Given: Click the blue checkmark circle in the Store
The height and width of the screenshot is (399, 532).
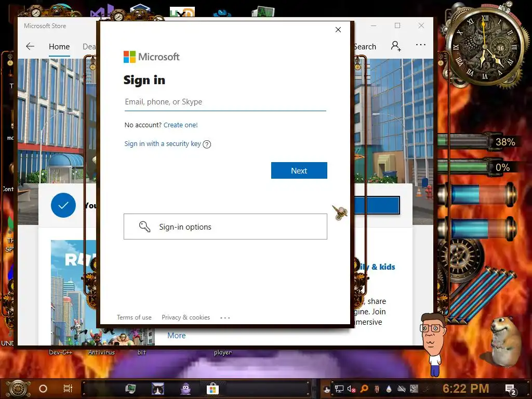Looking at the screenshot, I should (63, 205).
